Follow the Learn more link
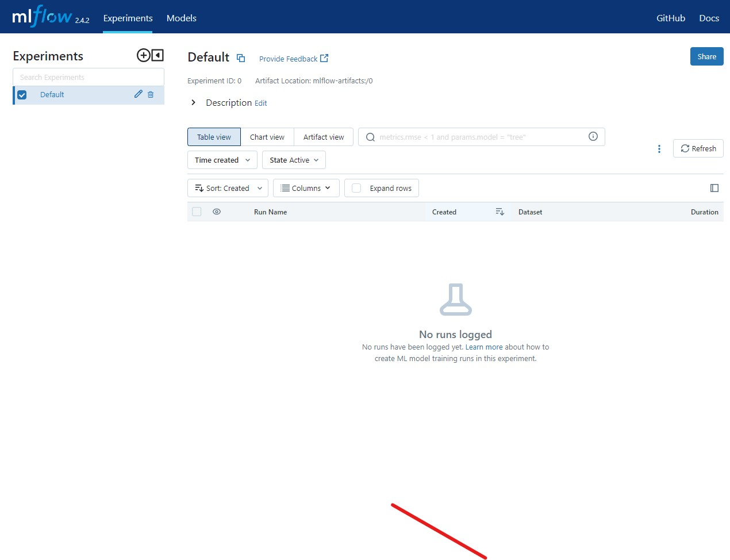The image size is (730, 560). (x=484, y=347)
